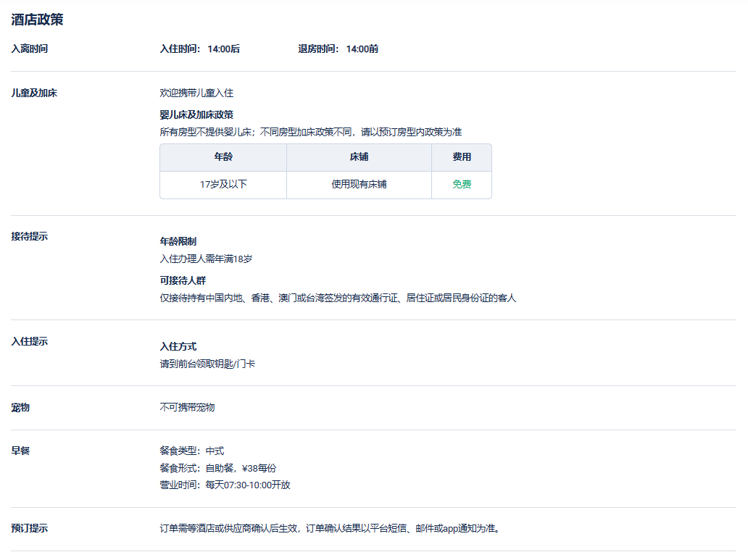The image size is (748, 560).
Task: Select the 入住时间 14:00后 text
Action: 199,49
